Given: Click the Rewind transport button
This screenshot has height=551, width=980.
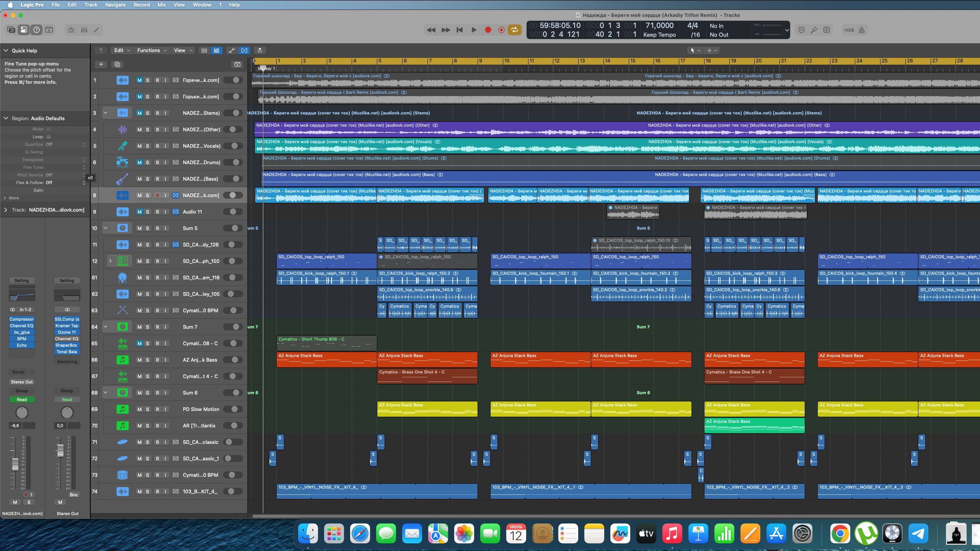Looking at the screenshot, I should 431,30.
